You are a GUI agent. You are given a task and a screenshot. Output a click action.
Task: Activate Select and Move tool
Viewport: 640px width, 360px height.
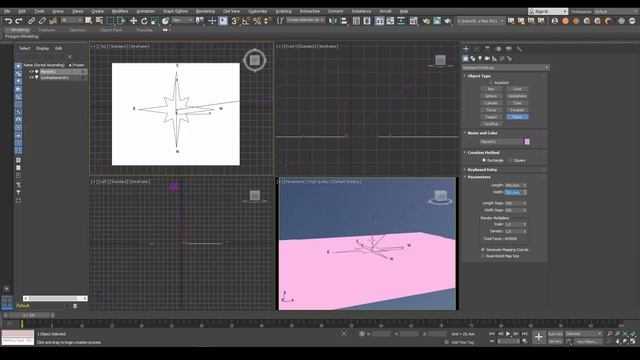[133, 21]
